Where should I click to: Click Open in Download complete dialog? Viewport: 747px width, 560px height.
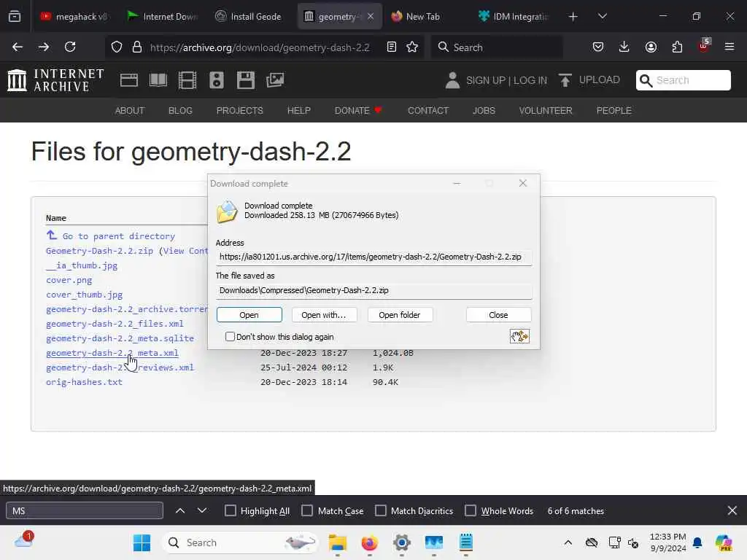coord(249,315)
